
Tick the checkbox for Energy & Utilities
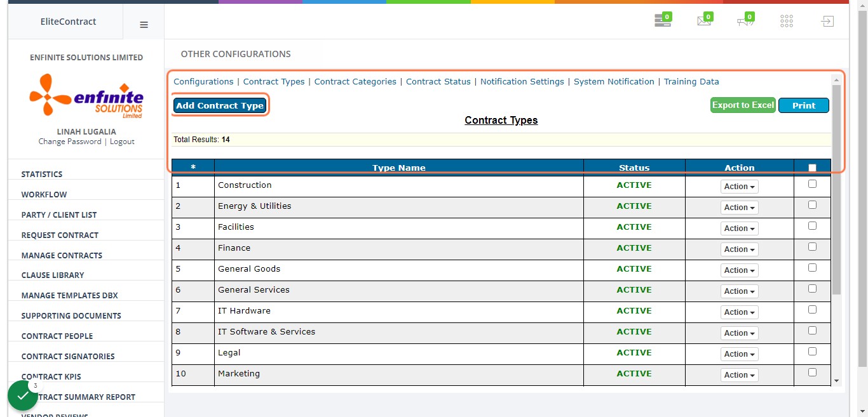tap(812, 205)
